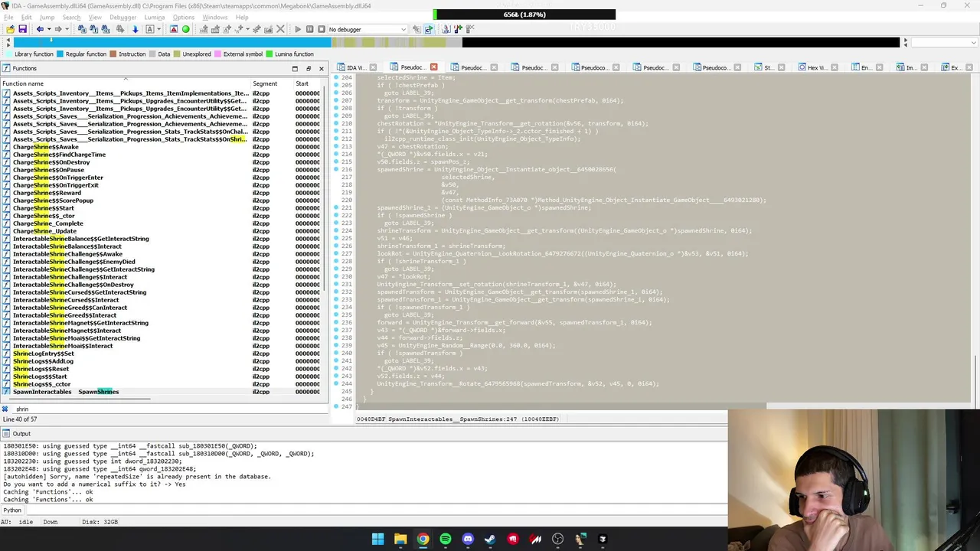Select the InteractableShrineMoai$$Interact function row
This screenshot has width=980, height=551.
(161, 346)
